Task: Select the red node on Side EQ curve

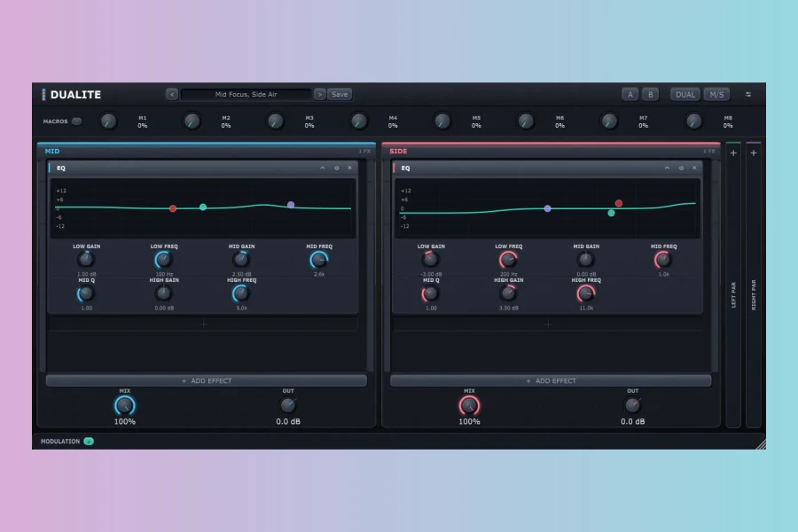Action: [618, 203]
